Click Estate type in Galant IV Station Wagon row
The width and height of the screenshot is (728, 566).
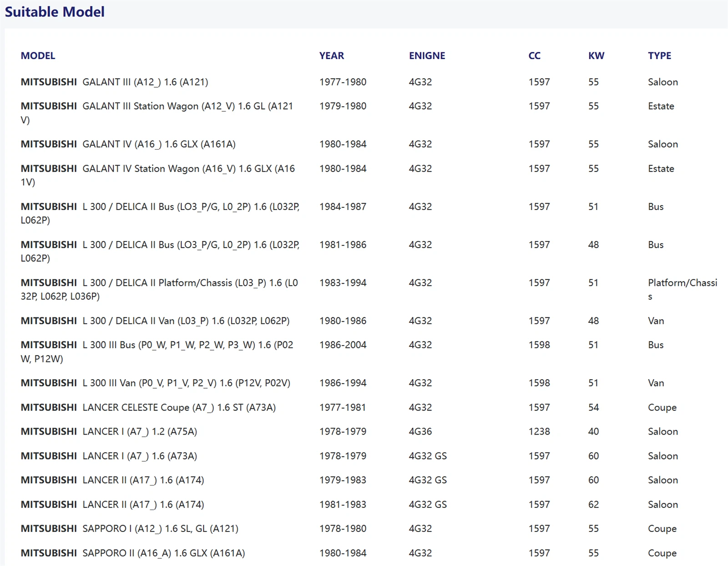click(x=661, y=169)
